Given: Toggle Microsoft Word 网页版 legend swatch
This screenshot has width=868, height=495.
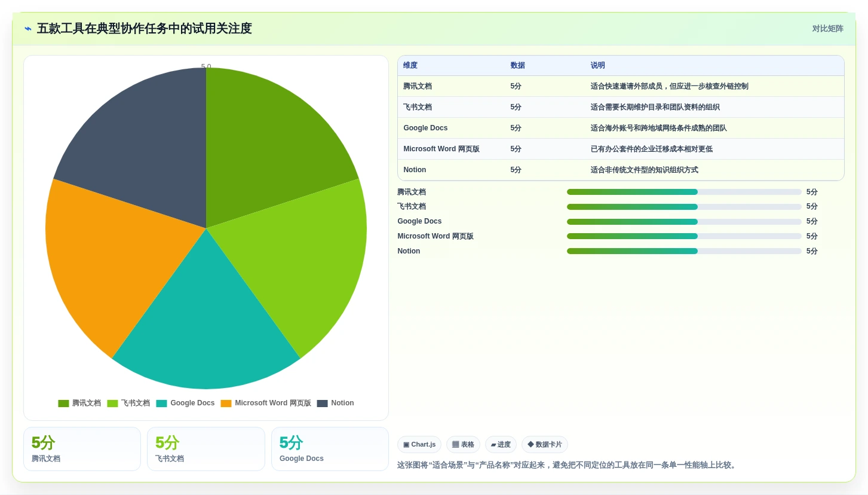Looking at the screenshot, I should click(226, 404).
